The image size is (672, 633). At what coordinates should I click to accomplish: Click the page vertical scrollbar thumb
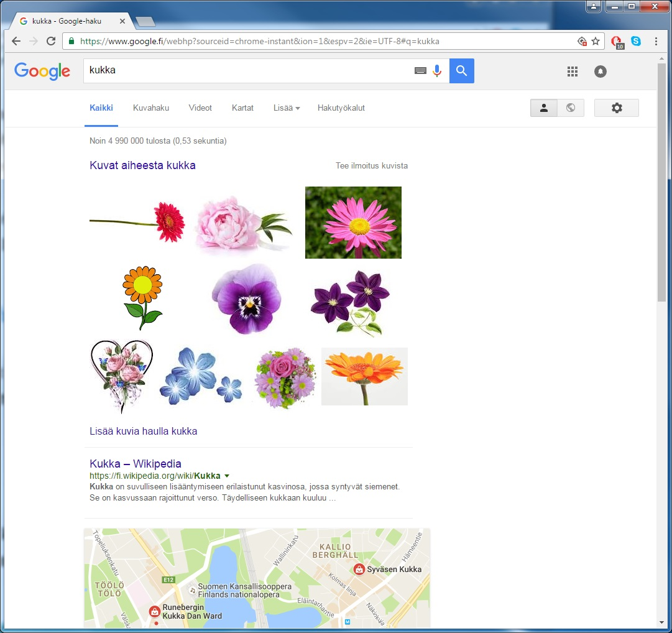(661, 183)
